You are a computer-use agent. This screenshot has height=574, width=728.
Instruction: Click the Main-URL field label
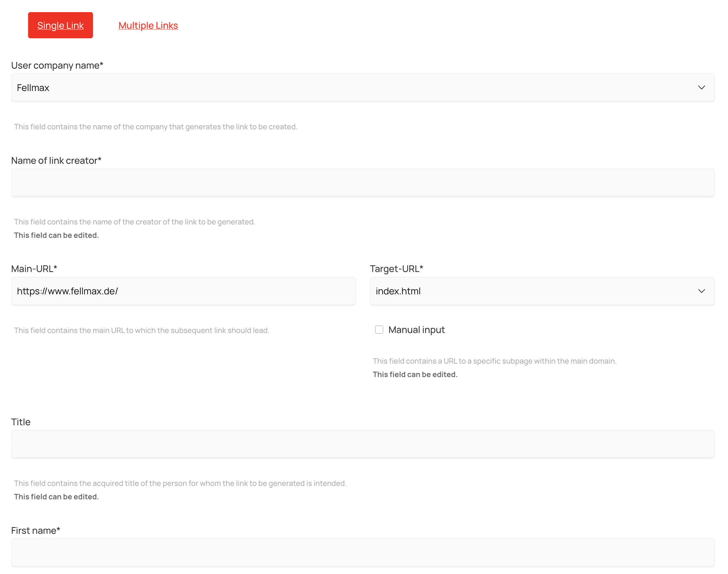[34, 268]
